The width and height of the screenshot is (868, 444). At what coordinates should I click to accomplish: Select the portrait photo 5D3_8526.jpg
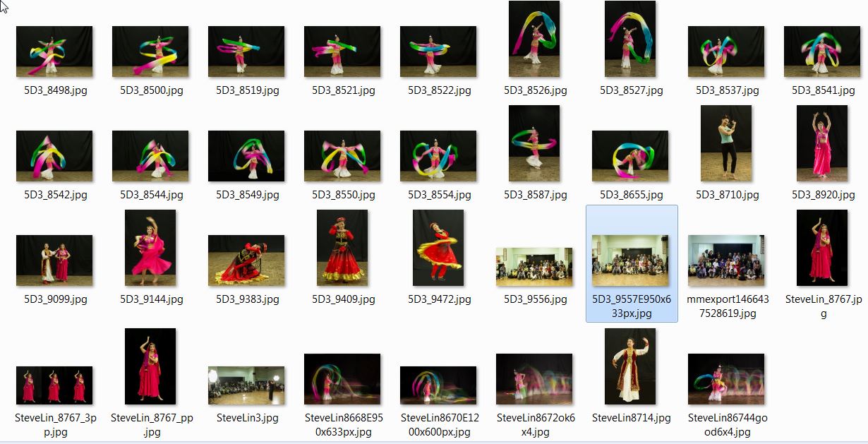[534, 40]
